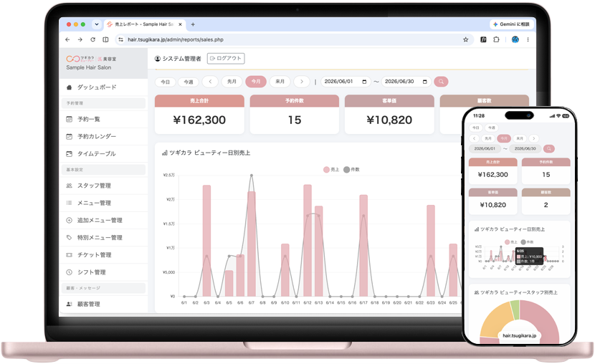Viewport: 595px width, 364px height.
Task: Click the 予約件数 card showing 15
Action: click(295, 114)
